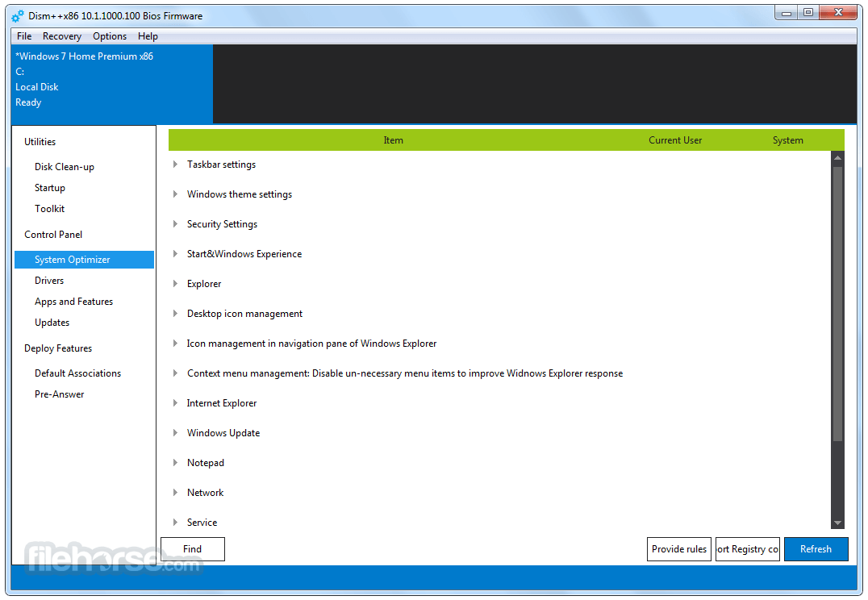Expand the Internet Explorer group

tap(175, 403)
